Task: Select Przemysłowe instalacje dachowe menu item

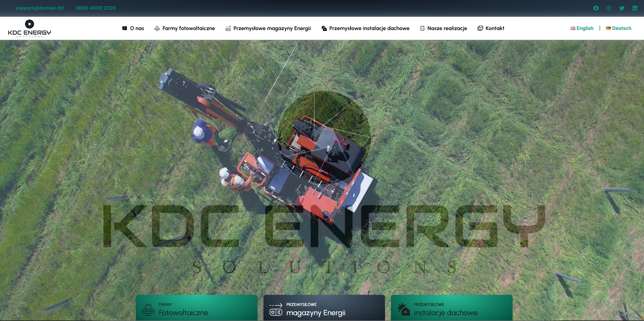Action: coord(369,28)
